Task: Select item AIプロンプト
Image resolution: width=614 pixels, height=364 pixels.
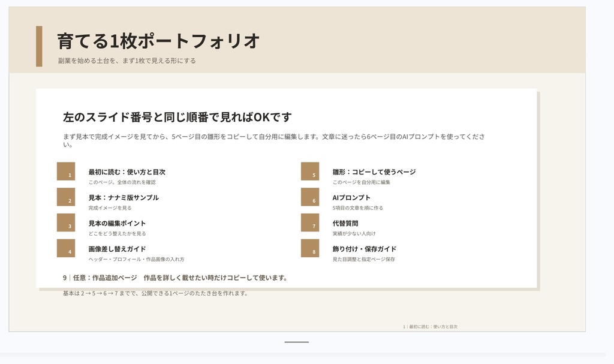Action: [351, 198]
